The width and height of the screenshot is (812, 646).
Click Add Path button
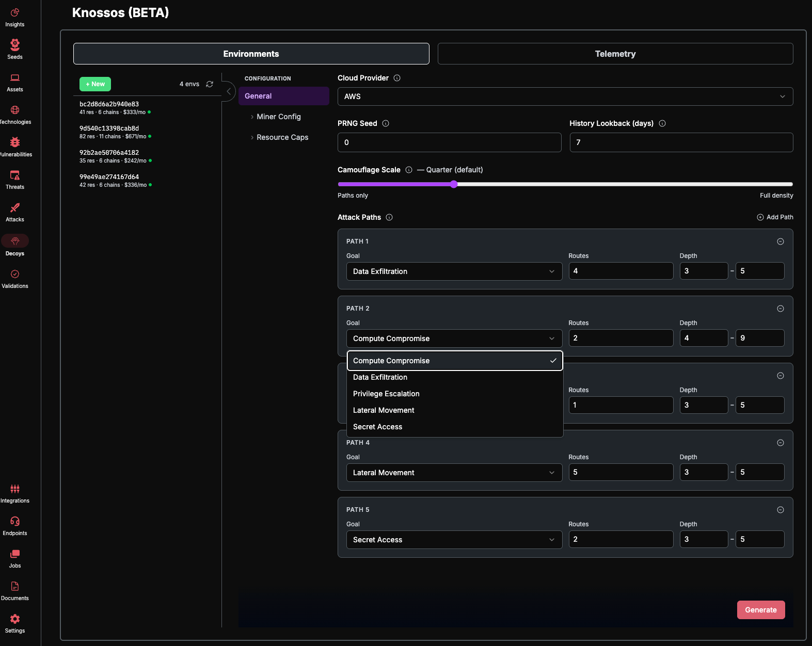pos(775,217)
